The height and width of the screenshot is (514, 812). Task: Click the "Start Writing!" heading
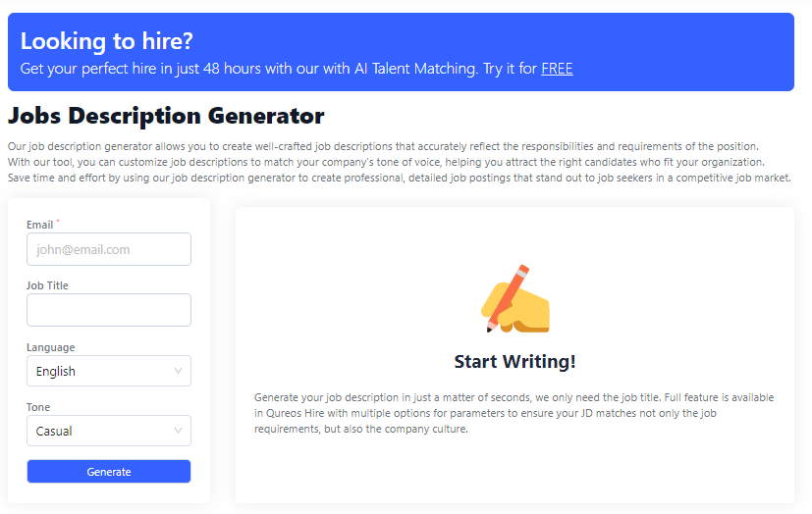[514, 362]
